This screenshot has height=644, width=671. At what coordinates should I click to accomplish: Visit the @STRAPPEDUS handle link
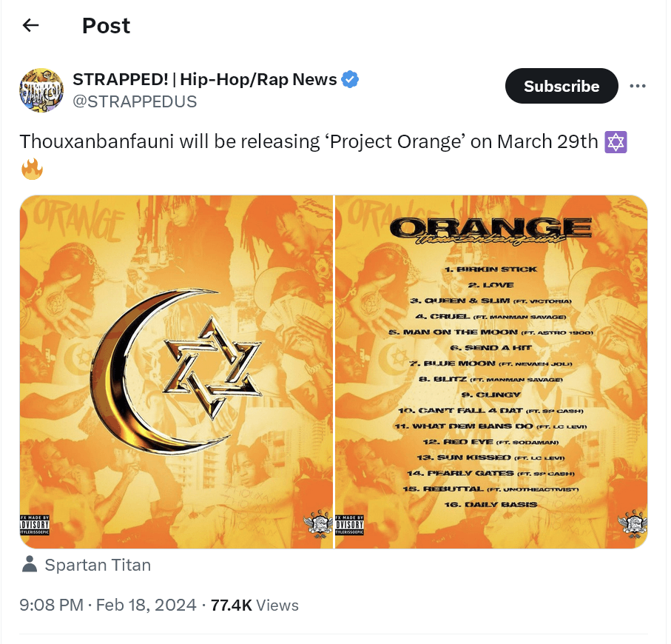(x=135, y=102)
